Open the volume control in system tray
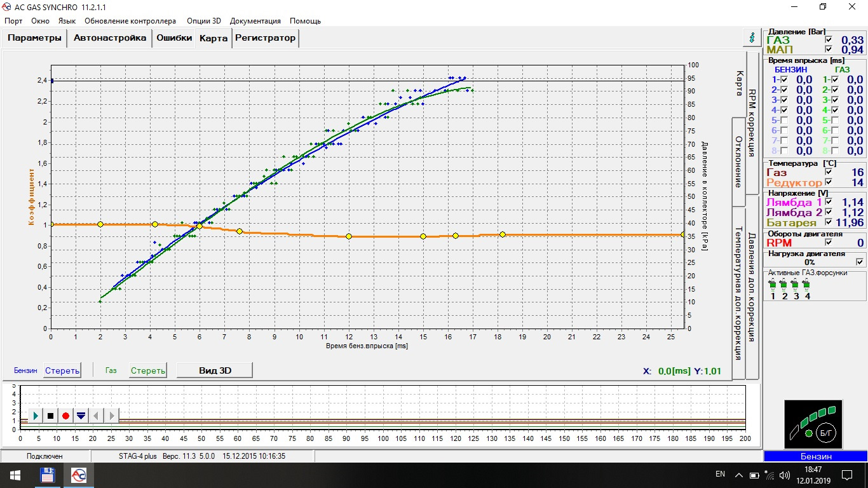This screenshot has height=488, width=868. (785, 475)
